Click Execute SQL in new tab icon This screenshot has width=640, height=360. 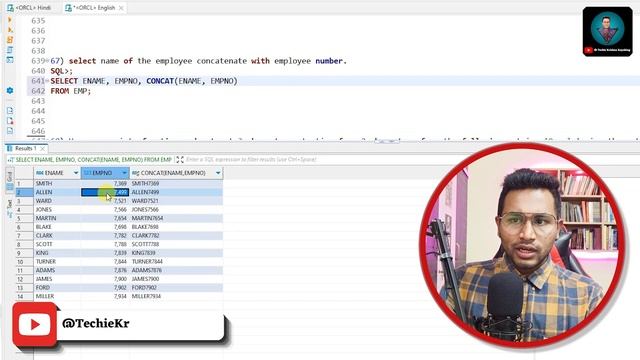point(10,30)
